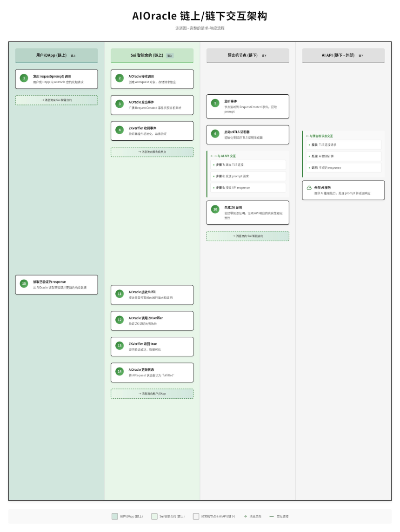The height and width of the screenshot is (532, 400).
Task: Click the 步骤 7: 建立 TLS 连接 item
Action: (x=248, y=165)
